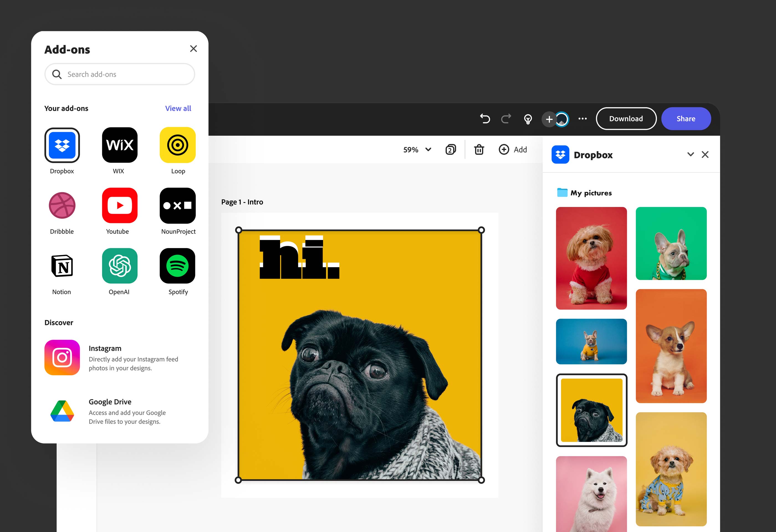The width and height of the screenshot is (776, 532).
Task: Open the WIX add-on
Action: [x=119, y=145]
